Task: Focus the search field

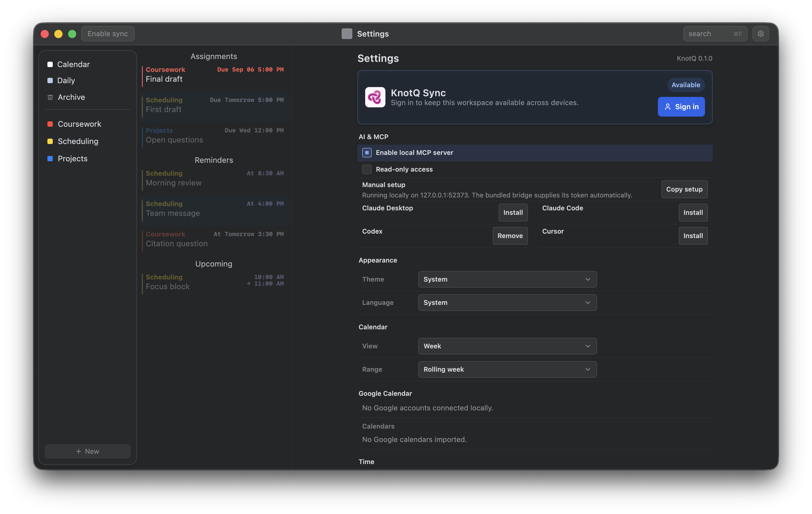Action: pyautogui.click(x=715, y=34)
